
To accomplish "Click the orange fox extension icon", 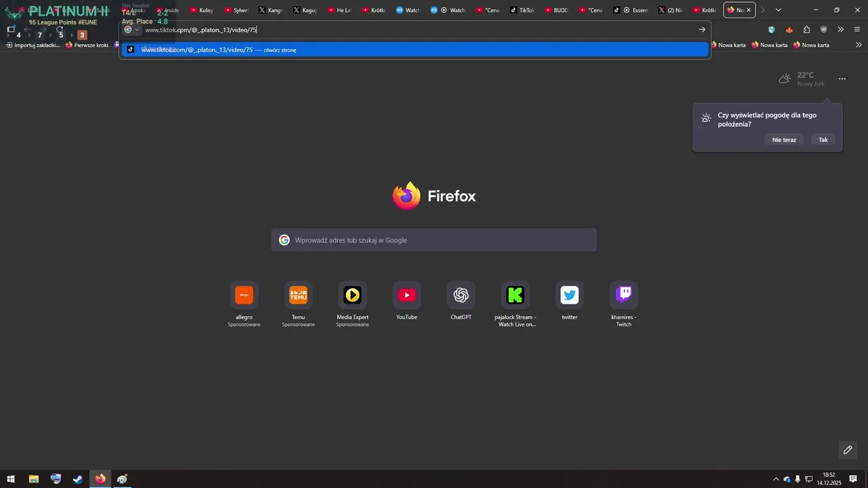I will (789, 29).
